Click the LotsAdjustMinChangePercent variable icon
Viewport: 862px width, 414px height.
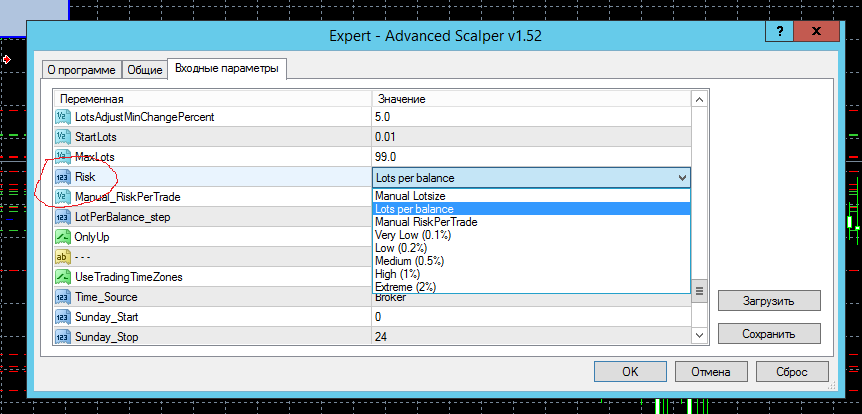(63, 117)
